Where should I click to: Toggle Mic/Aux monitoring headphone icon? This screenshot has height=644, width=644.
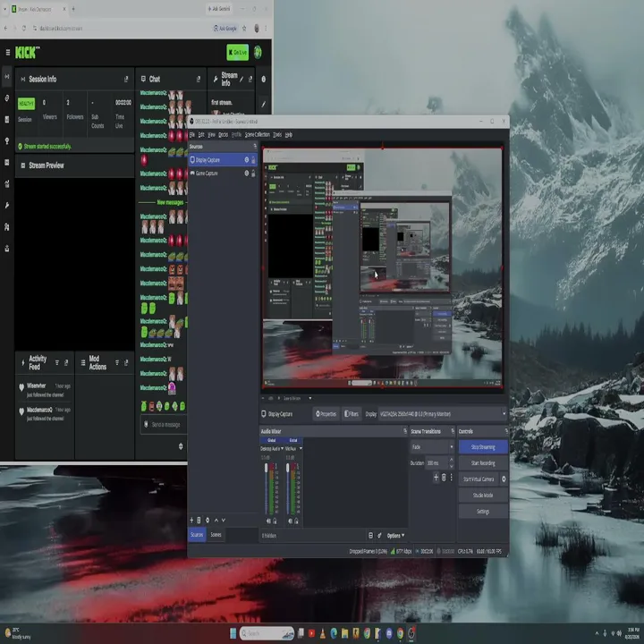296,521
